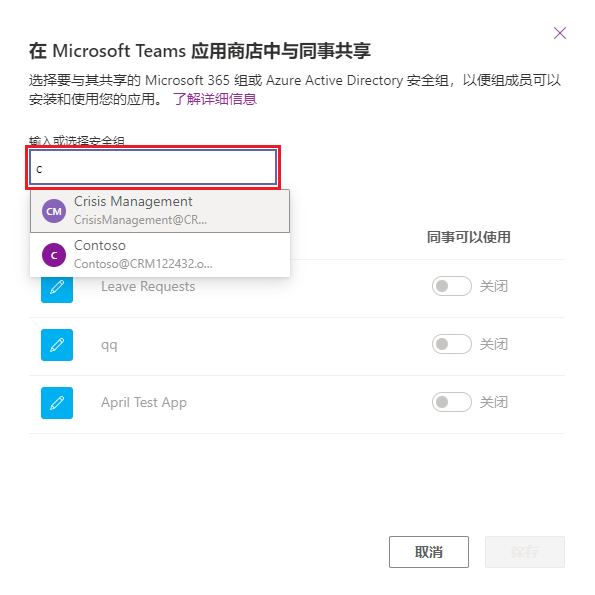
Task: Toggle sharing switch for Leave Requests
Action: [x=452, y=286]
